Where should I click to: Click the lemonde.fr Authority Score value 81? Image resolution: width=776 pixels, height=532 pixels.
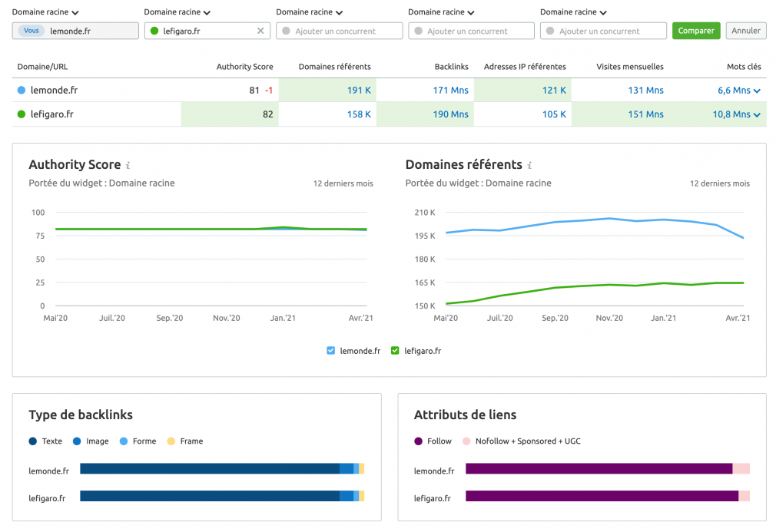point(254,90)
